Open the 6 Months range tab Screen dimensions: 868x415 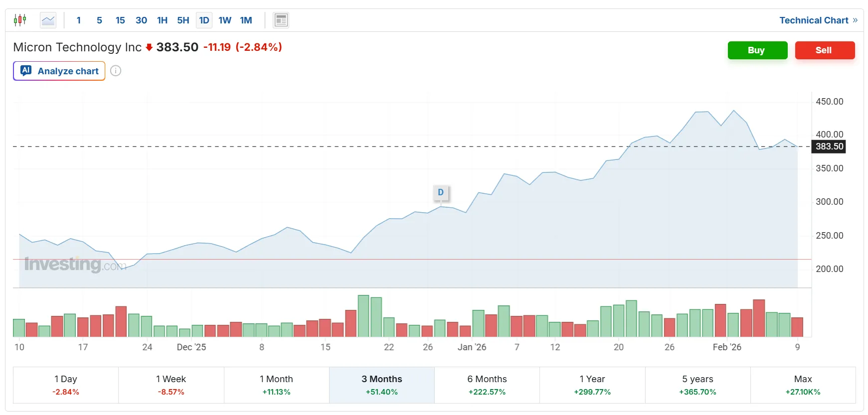tap(487, 385)
